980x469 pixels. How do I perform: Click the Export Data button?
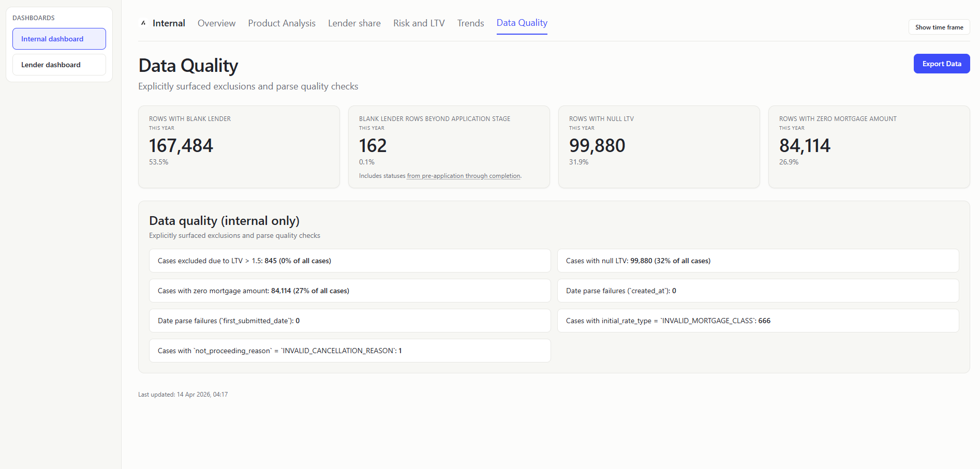coord(941,63)
